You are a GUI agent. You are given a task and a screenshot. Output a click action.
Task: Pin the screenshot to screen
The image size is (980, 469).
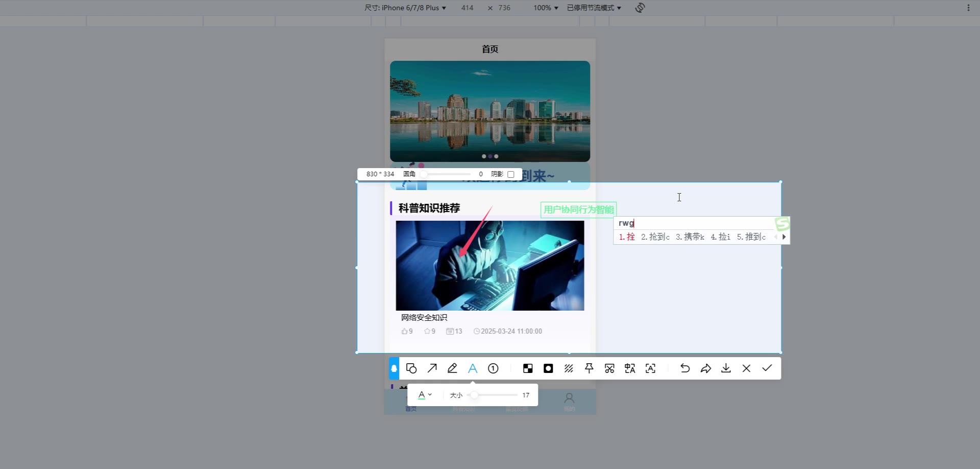coord(589,368)
